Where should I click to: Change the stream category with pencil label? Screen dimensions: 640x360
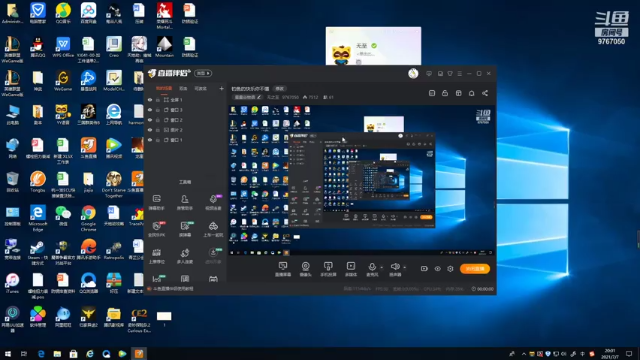tap(247, 97)
